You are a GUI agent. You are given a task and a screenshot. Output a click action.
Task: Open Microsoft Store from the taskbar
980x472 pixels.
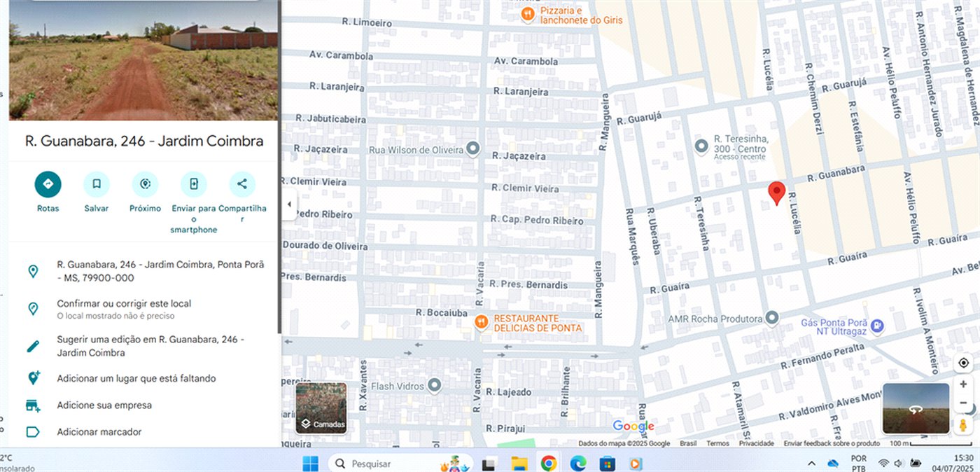point(607,463)
